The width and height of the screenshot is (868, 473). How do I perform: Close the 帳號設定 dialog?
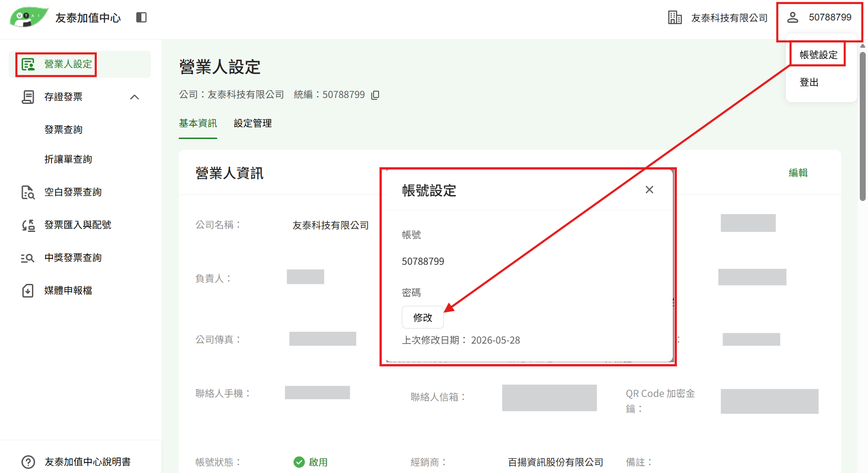(x=650, y=190)
